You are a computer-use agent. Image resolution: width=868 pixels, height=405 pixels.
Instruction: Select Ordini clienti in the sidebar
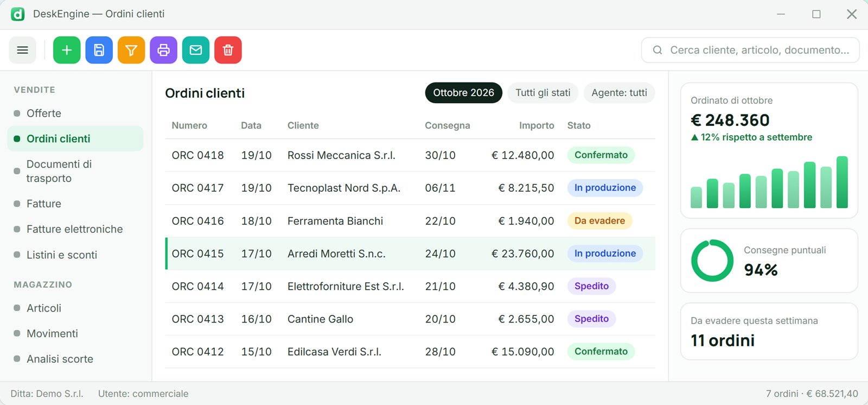[75, 138]
